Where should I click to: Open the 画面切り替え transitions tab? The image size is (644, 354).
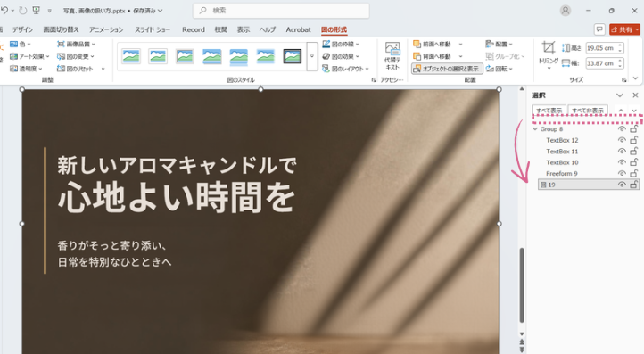click(x=61, y=29)
